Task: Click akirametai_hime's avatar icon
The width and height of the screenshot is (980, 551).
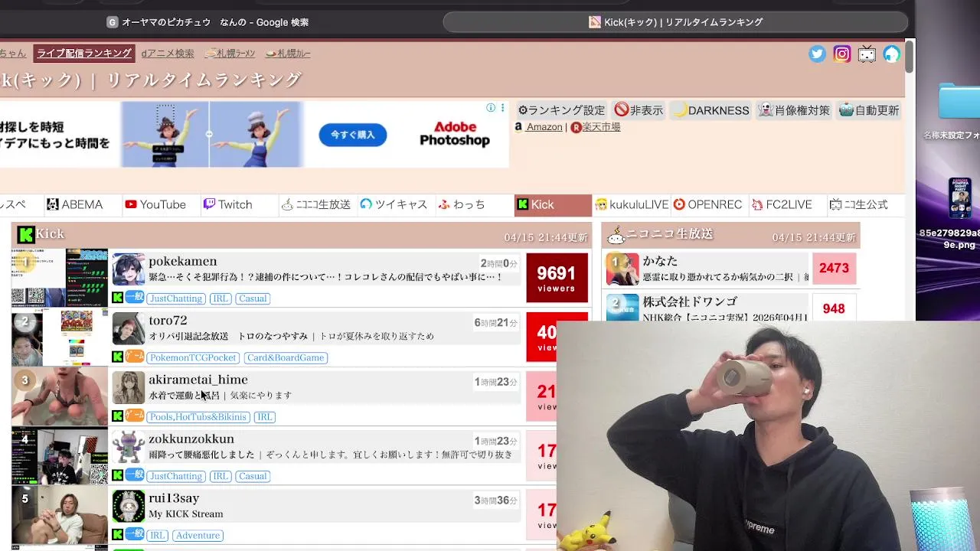Action: pyautogui.click(x=129, y=387)
